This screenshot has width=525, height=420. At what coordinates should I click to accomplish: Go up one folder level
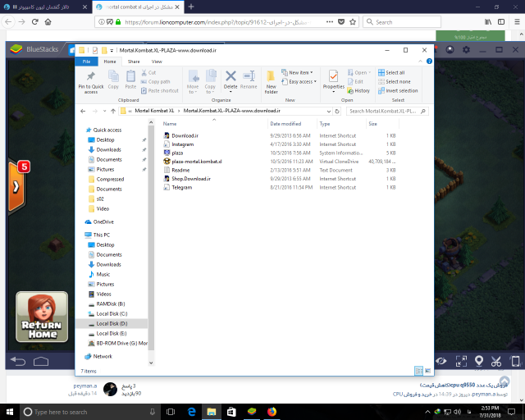coord(113,111)
